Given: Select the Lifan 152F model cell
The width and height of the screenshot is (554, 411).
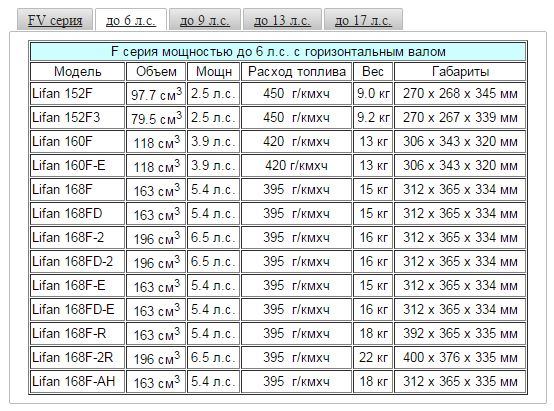Looking at the screenshot, I should tap(77, 94).
